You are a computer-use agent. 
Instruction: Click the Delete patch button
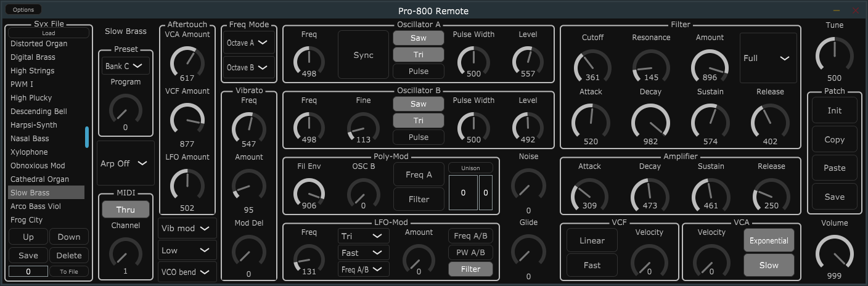[69, 255]
